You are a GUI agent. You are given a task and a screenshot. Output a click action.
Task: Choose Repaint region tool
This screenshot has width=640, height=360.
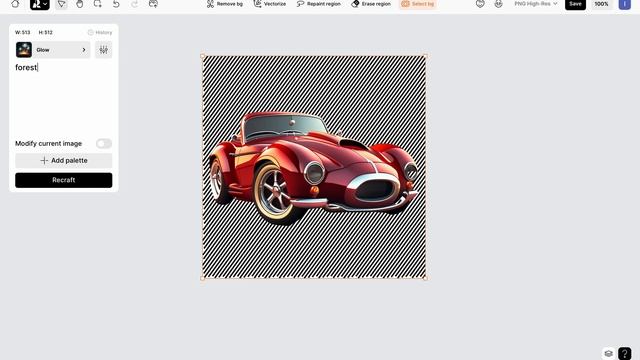point(318,4)
